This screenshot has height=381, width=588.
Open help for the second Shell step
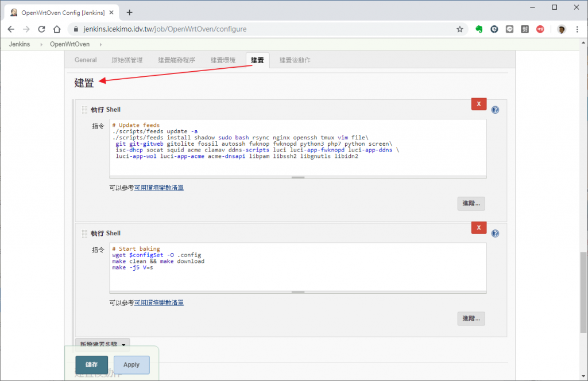click(x=495, y=234)
